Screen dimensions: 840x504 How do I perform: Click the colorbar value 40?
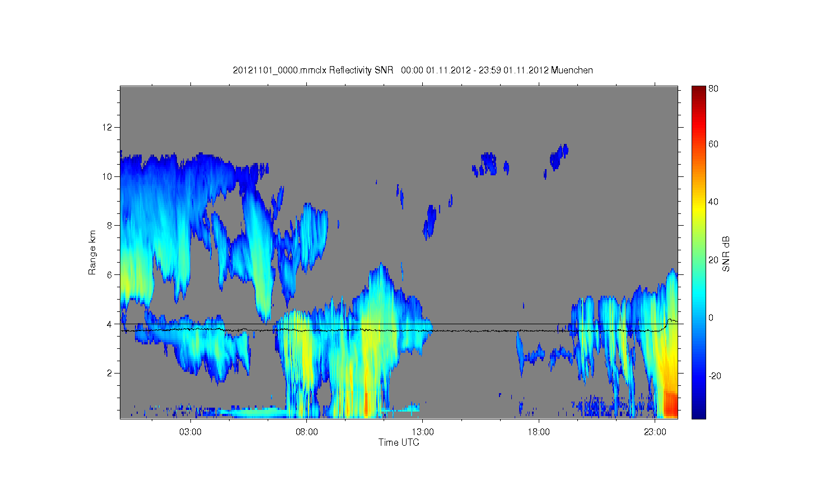coord(713,202)
